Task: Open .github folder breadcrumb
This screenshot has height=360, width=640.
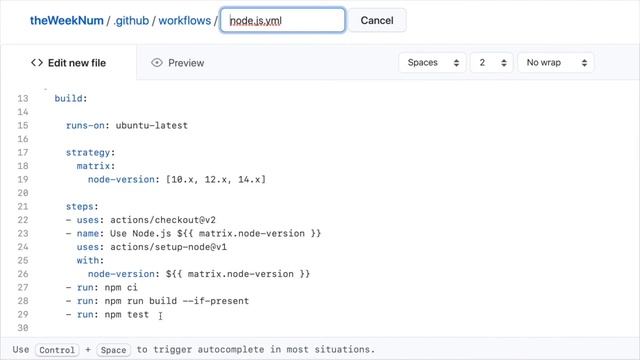Action: tap(131, 20)
